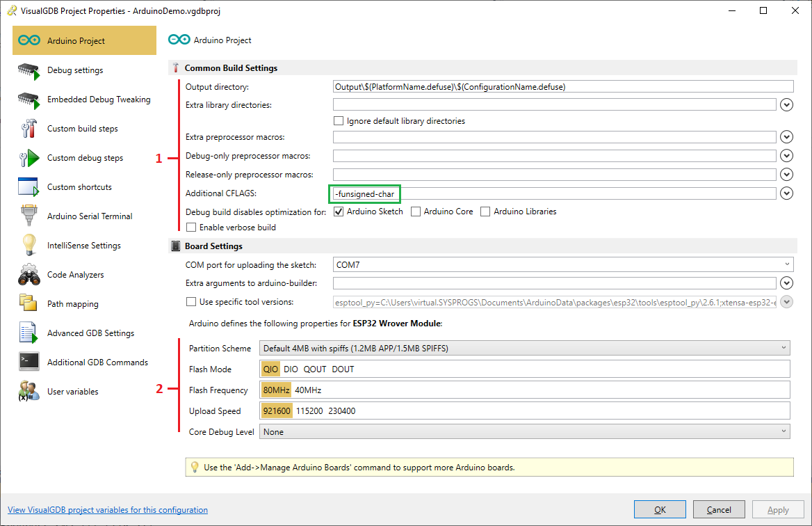
Task: Expand Debug-only preprocessor macros dropdown arrow
Action: point(787,155)
